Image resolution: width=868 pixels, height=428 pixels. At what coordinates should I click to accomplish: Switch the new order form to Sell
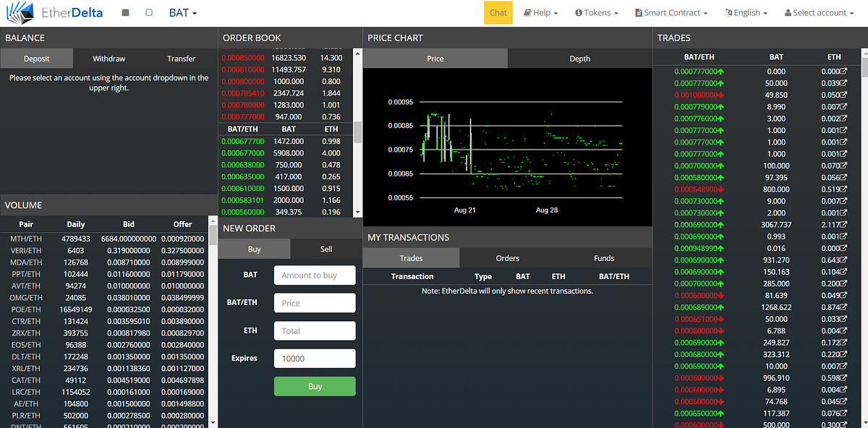click(x=325, y=248)
